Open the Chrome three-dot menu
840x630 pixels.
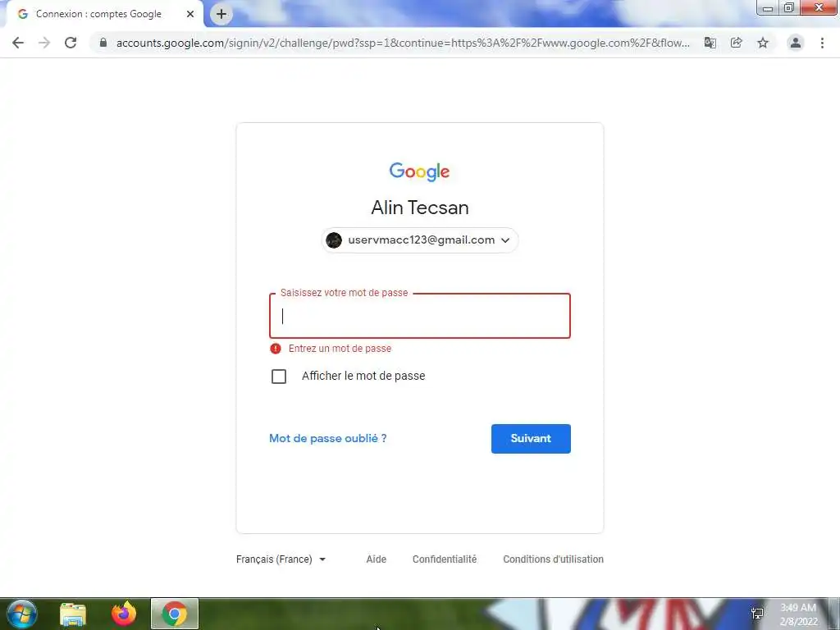point(822,43)
